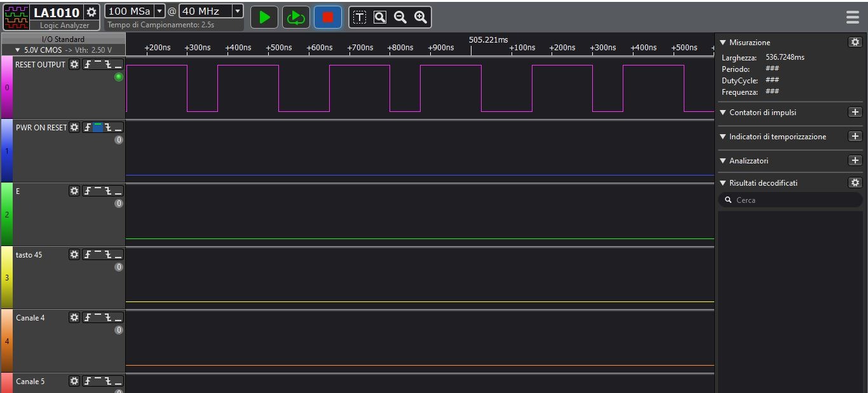
Task: Open Canale 4 settings gear
Action: pos(74,317)
